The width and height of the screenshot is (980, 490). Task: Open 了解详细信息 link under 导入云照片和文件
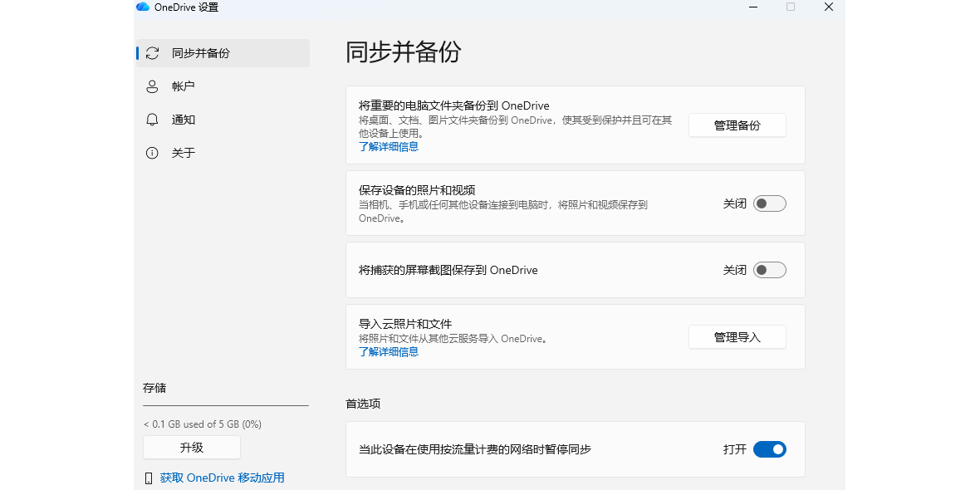(x=389, y=352)
